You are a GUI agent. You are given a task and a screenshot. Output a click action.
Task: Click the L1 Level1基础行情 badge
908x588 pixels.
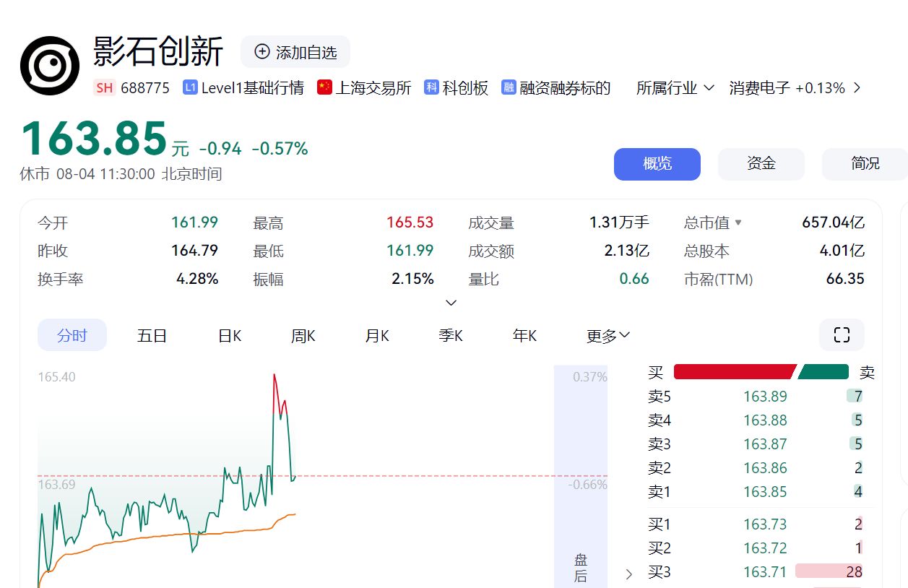pos(191,88)
